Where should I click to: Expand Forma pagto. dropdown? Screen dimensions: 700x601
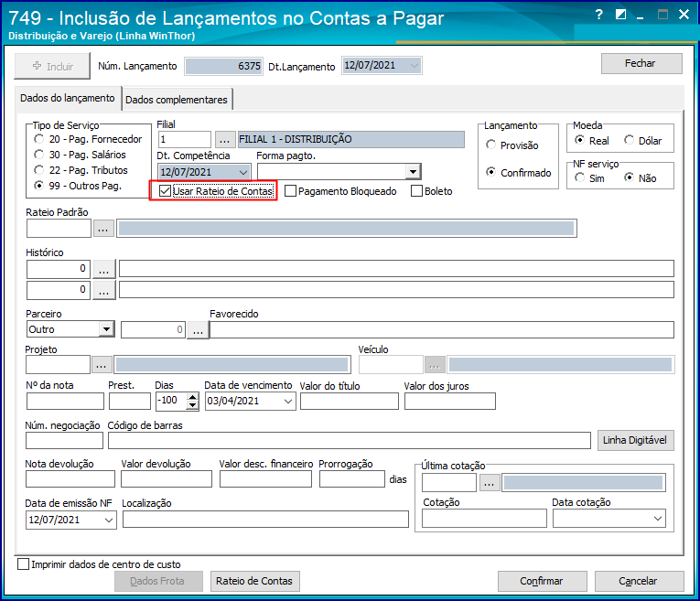click(x=414, y=172)
